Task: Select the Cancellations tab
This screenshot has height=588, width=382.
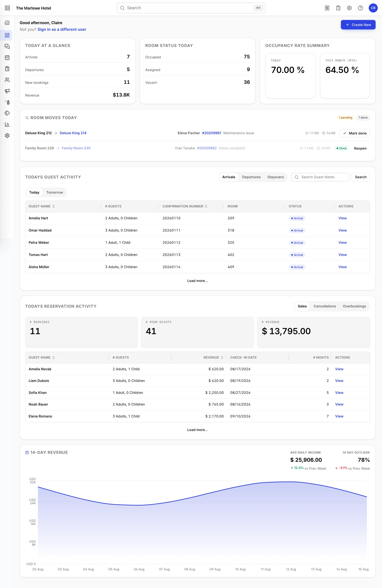Action: [325, 306]
